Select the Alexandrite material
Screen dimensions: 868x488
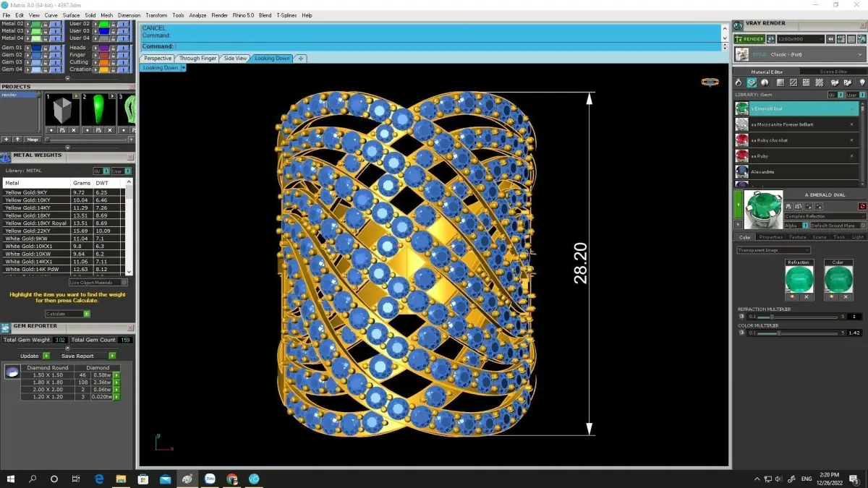coord(796,172)
